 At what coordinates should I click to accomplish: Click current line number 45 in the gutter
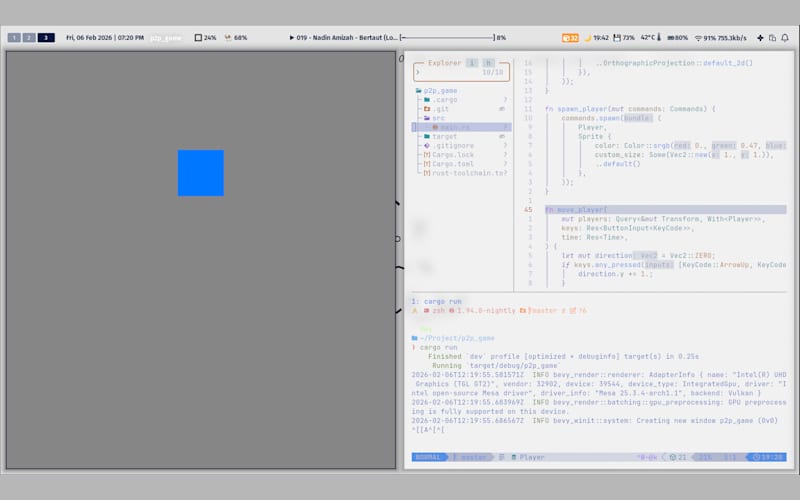(x=528, y=210)
